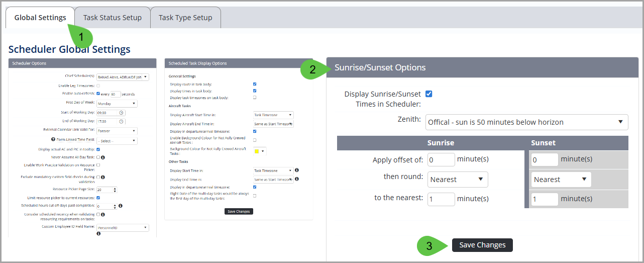Switch to the Task Status Setup tab
The width and height of the screenshot is (644, 263).
112,18
